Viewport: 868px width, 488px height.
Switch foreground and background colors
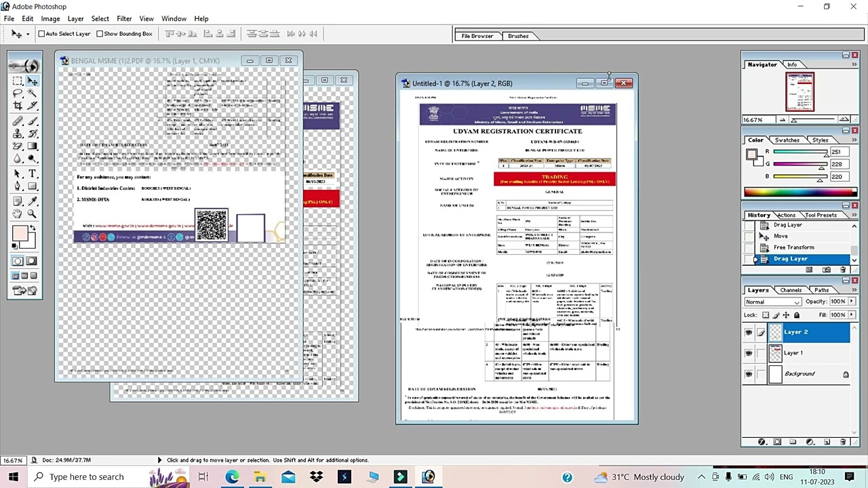click(x=33, y=226)
